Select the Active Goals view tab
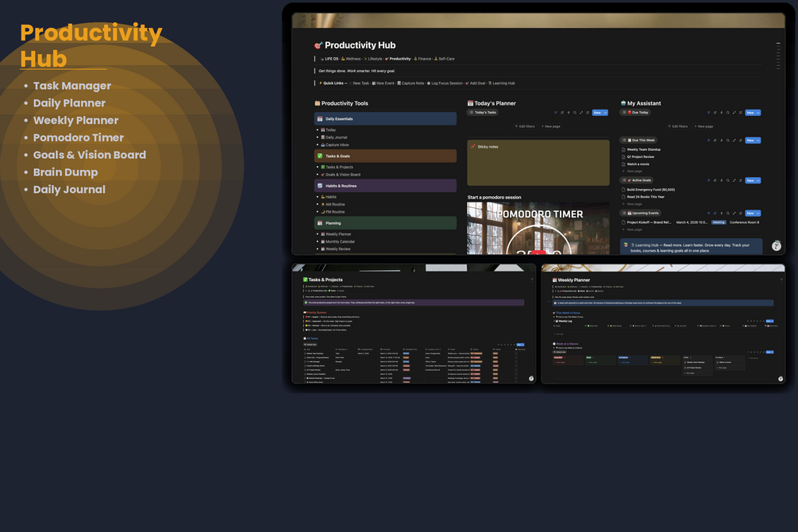798x532 pixels. (637, 180)
